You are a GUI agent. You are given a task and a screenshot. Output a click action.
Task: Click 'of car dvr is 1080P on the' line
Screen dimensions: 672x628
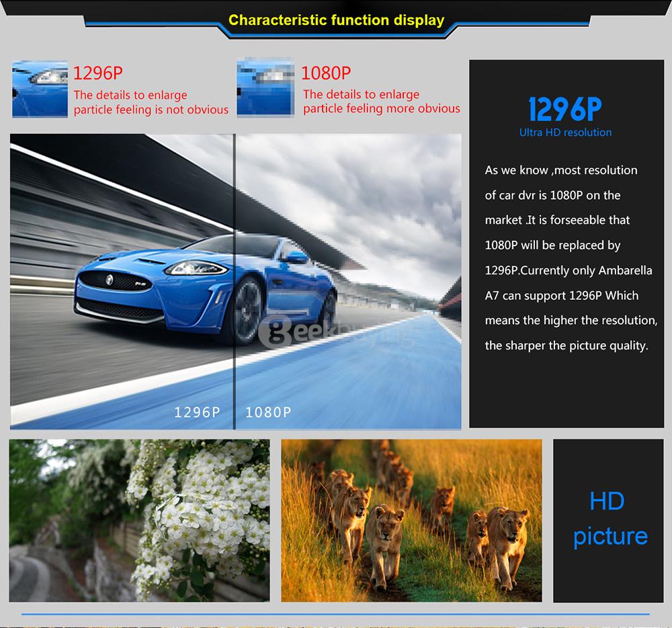(552, 196)
